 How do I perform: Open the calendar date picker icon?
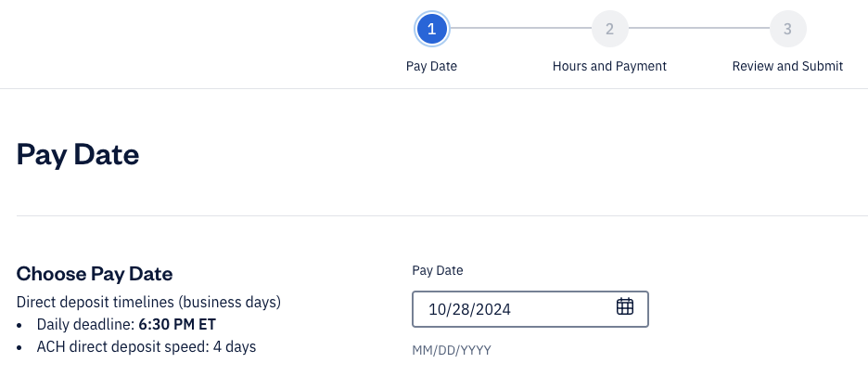tap(625, 306)
